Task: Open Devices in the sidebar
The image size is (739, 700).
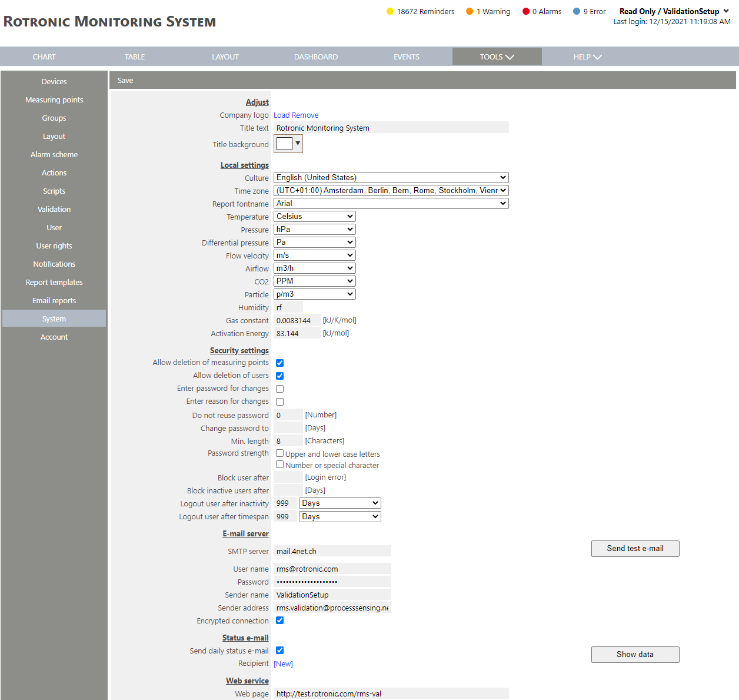Action: (x=54, y=81)
